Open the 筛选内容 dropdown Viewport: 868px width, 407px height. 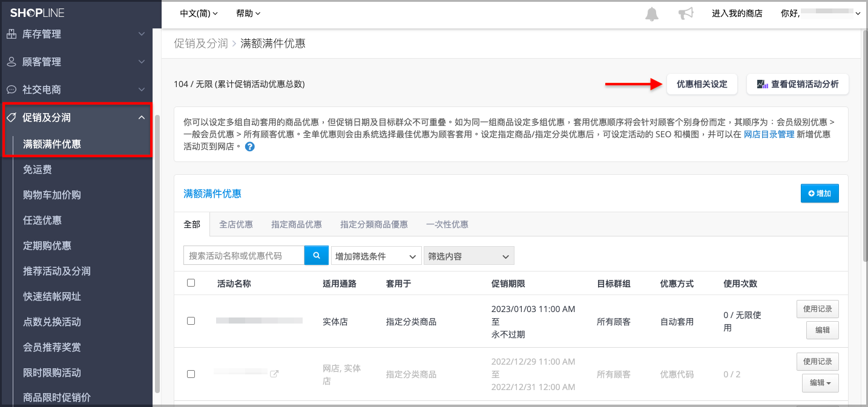pos(469,256)
